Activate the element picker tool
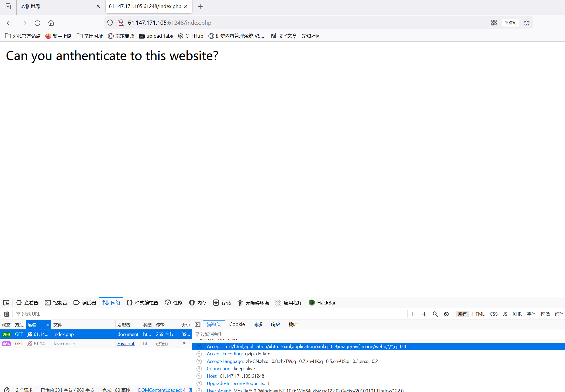This screenshot has height=392, width=565. click(6, 303)
